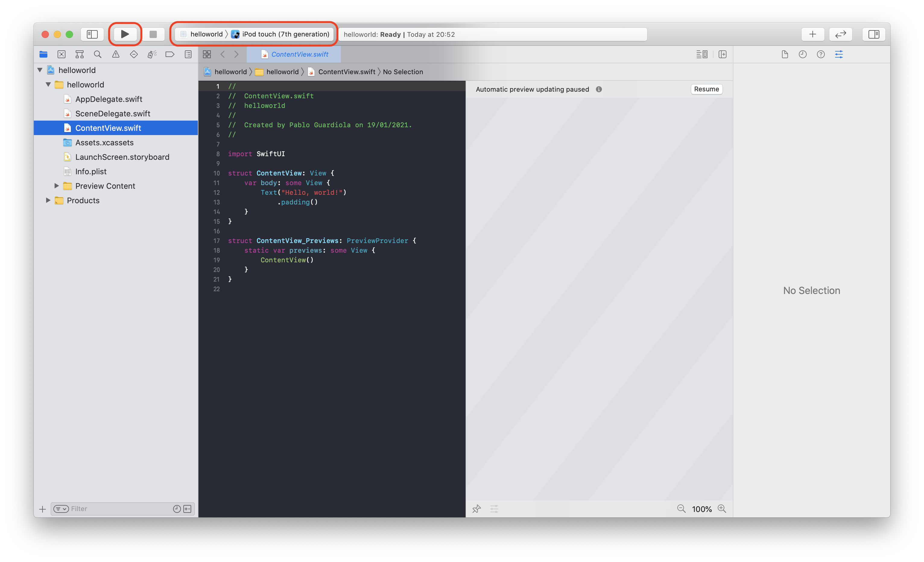Click helloworld folder in the jump bar
This screenshot has width=924, height=562.
[277, 72]
